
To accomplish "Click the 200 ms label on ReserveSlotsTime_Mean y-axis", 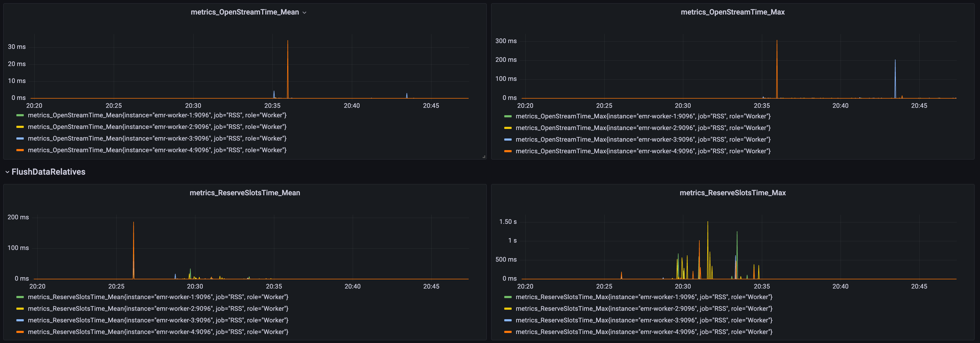I will click(x=18, y=217).
